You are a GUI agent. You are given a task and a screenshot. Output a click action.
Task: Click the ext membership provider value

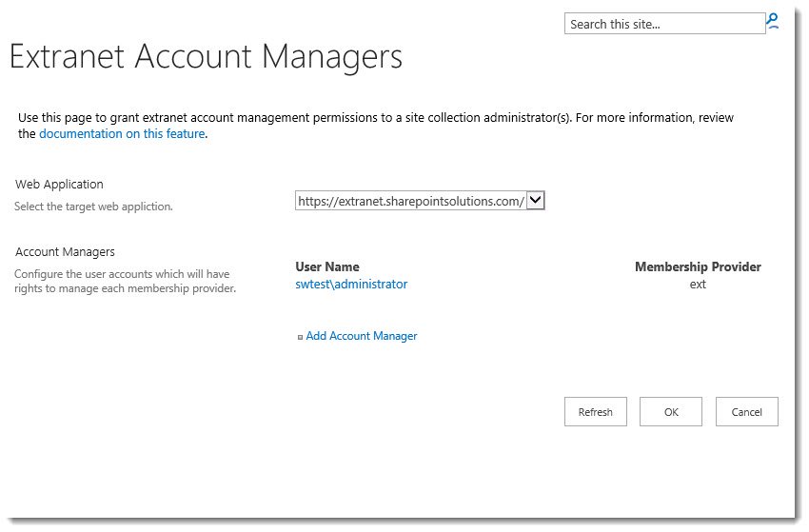pos(698,285)
